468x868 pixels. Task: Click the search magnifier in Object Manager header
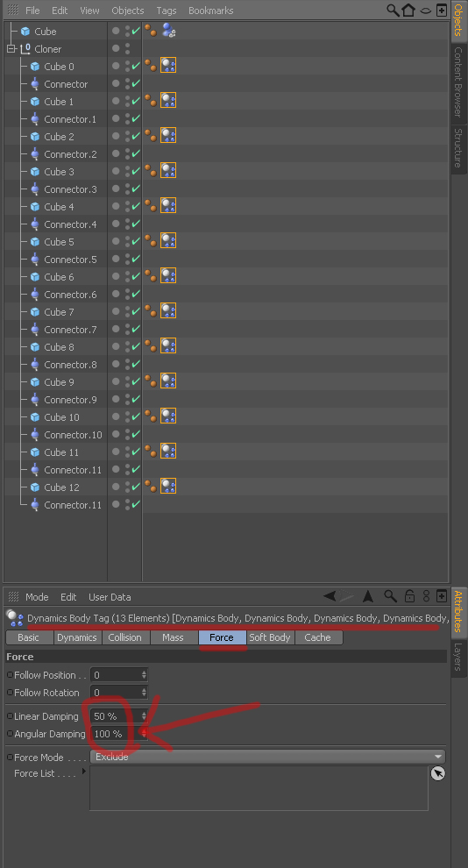[x=393, y=10]
